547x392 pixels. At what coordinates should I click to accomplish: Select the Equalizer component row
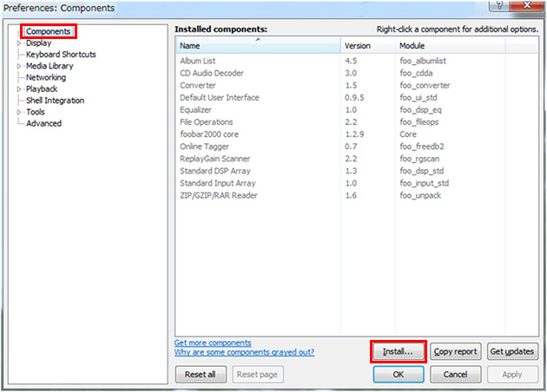click(195, 110)
